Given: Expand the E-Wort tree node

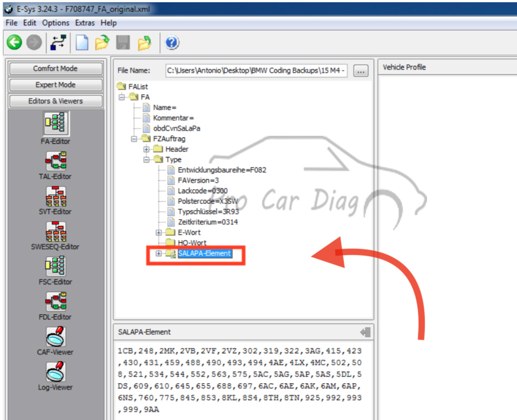Looking at the screenshot, I should click(159, 233).
